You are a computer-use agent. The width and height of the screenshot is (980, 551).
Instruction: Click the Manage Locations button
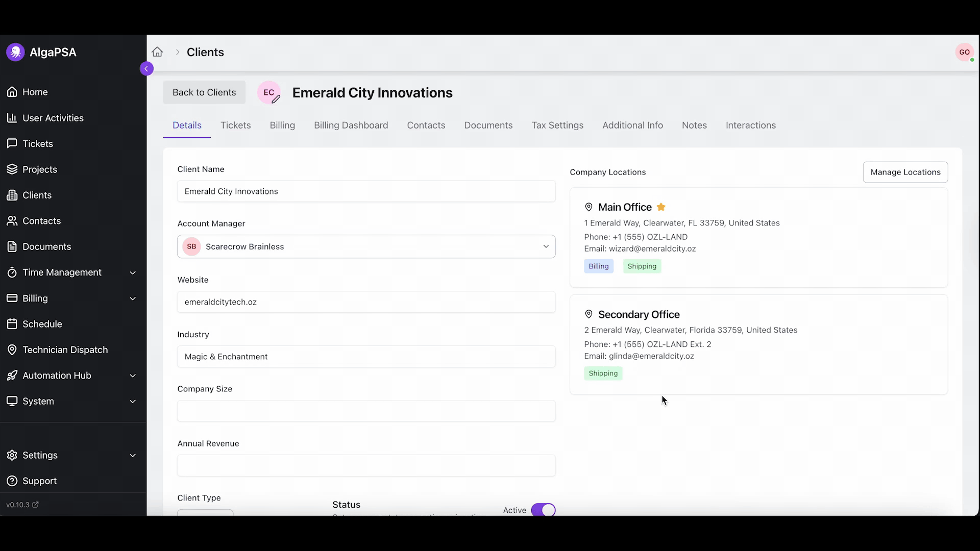point(905,172)
